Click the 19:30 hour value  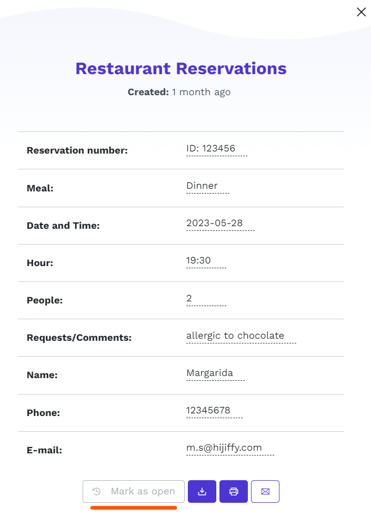[206, 261]
